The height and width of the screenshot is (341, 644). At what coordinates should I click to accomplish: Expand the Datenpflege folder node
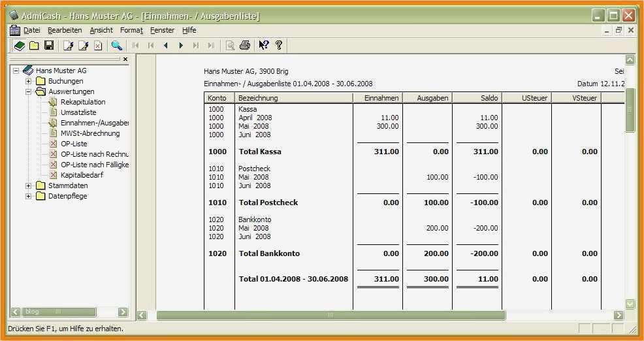[x=28, y=197]
